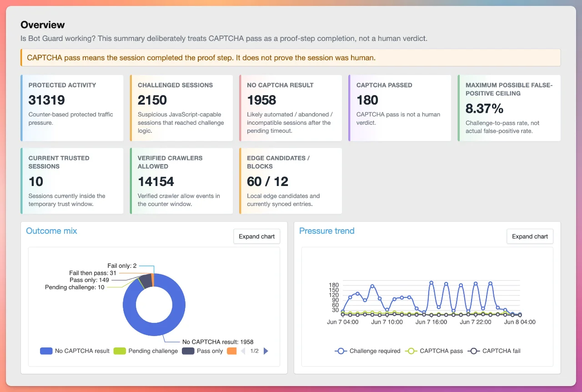Screen dimensions: 582x392
Task: Go to next legend page arrow
Action: 266,351
